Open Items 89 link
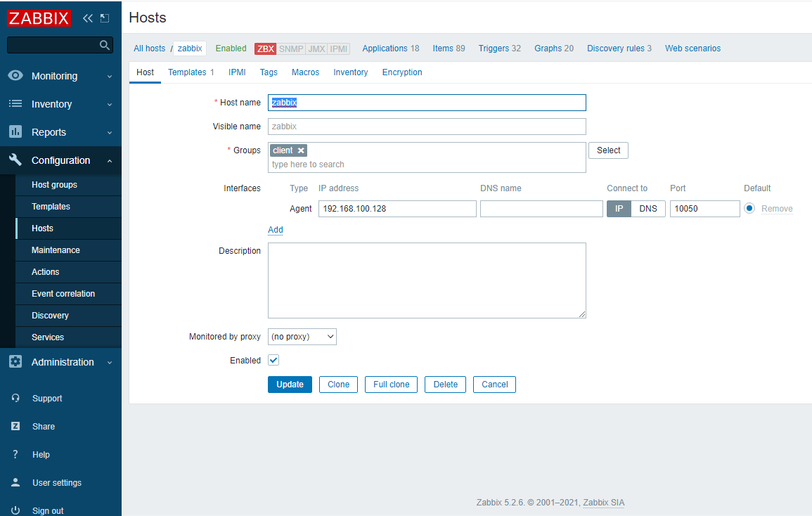This screenshot has height=516, width=812. [449, 49]
